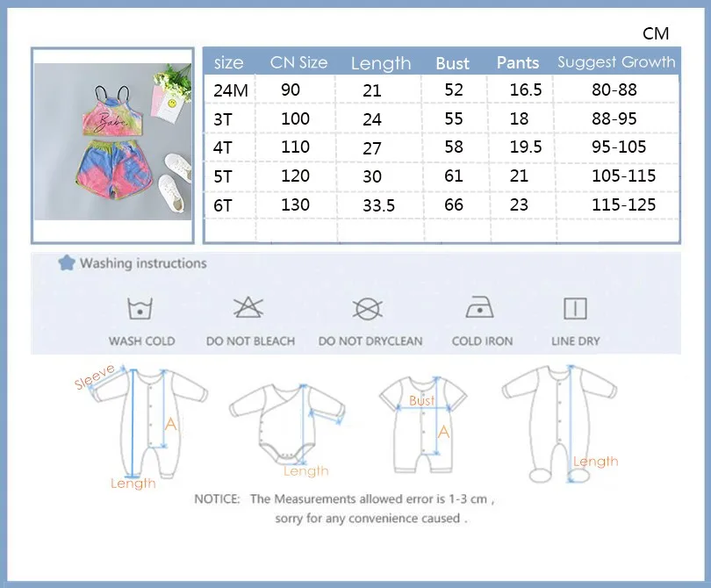
Task: Click Suggest Growth value '80-88'
Action: (x=614, y=90)
